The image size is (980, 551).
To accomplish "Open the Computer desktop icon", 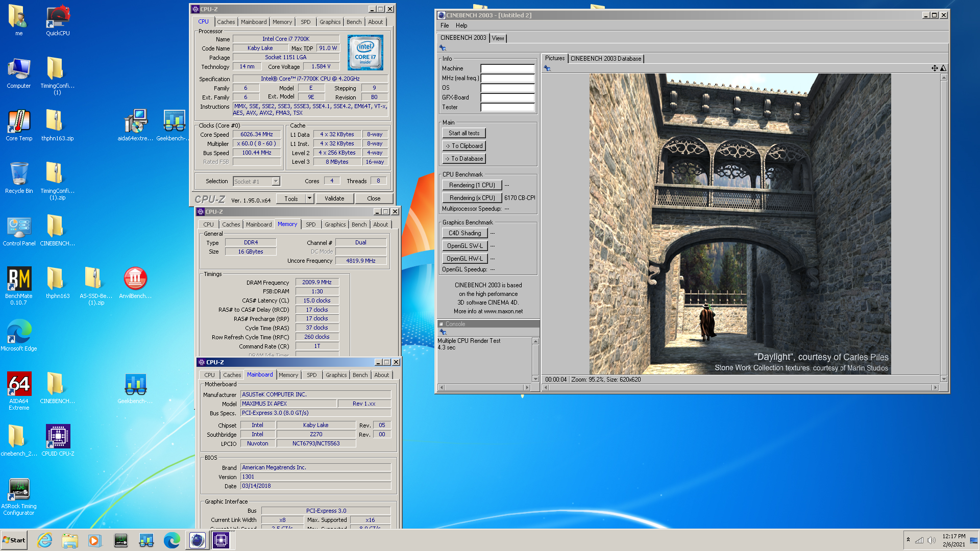I will (x=19, y=73).
